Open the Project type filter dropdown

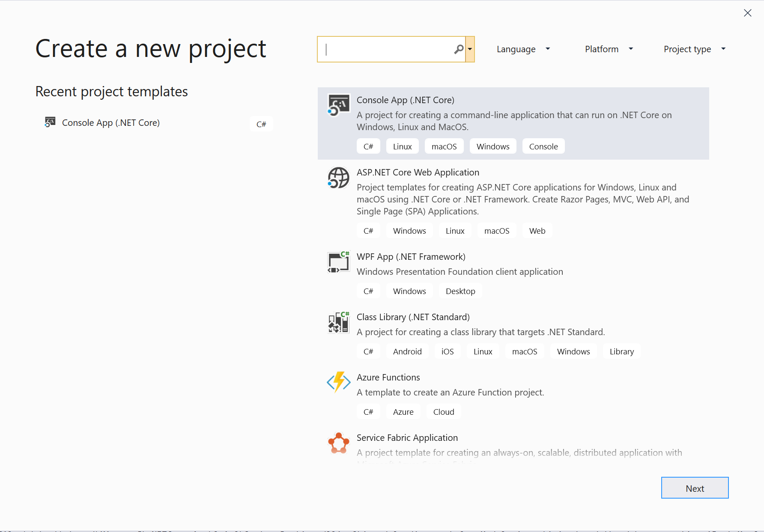tap(695, 49)
